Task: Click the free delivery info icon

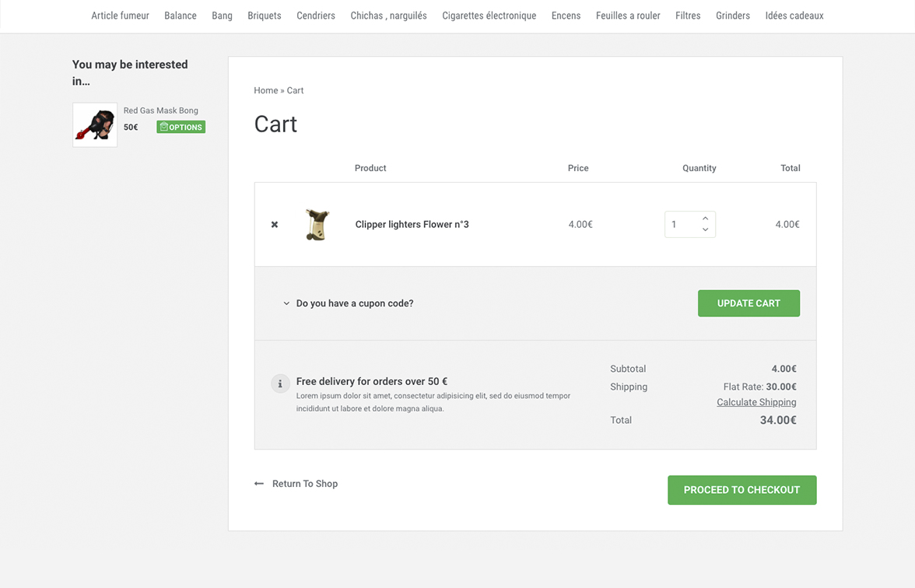Action: pyautogui.click(x=280, y=383)
